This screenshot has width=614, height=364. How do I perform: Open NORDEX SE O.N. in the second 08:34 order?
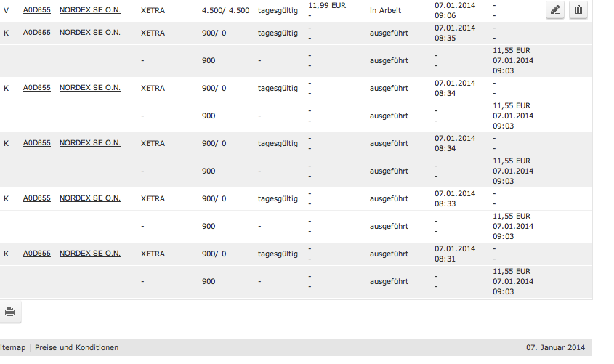[x=90, y=143]
